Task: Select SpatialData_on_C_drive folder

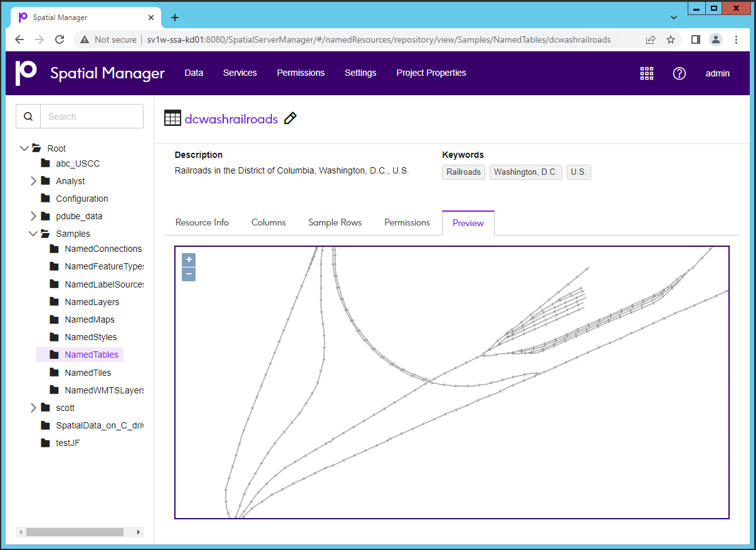Action: tap(100, 425)
